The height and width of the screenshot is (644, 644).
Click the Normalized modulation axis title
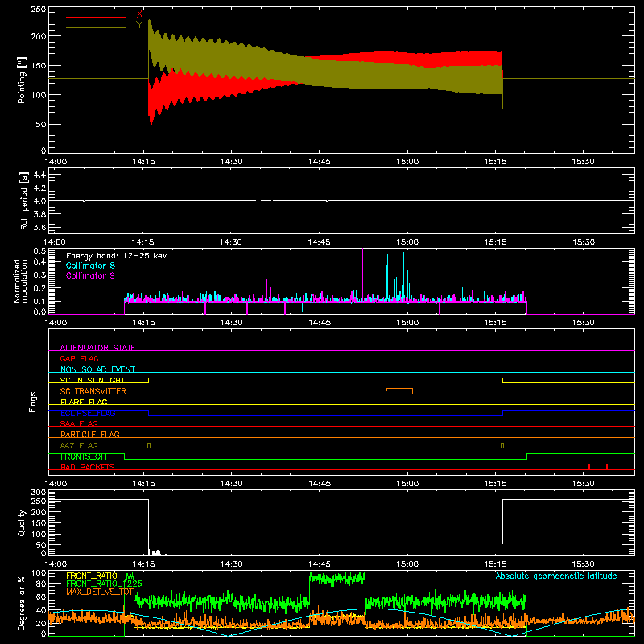(20, 281)
